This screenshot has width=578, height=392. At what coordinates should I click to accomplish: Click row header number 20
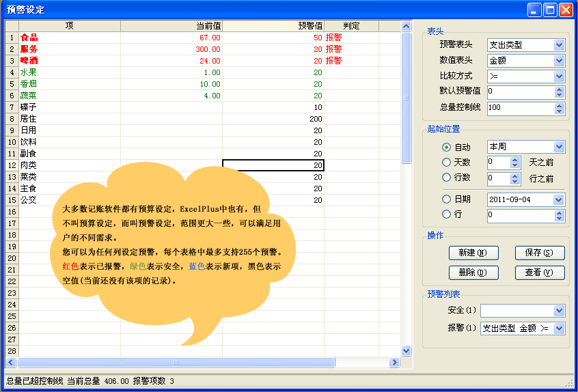point(12,258)
